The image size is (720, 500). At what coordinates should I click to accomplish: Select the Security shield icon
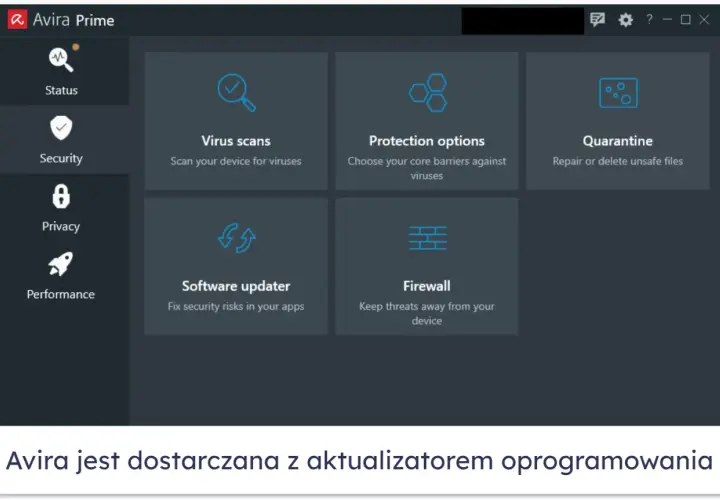tap(61, 128)
